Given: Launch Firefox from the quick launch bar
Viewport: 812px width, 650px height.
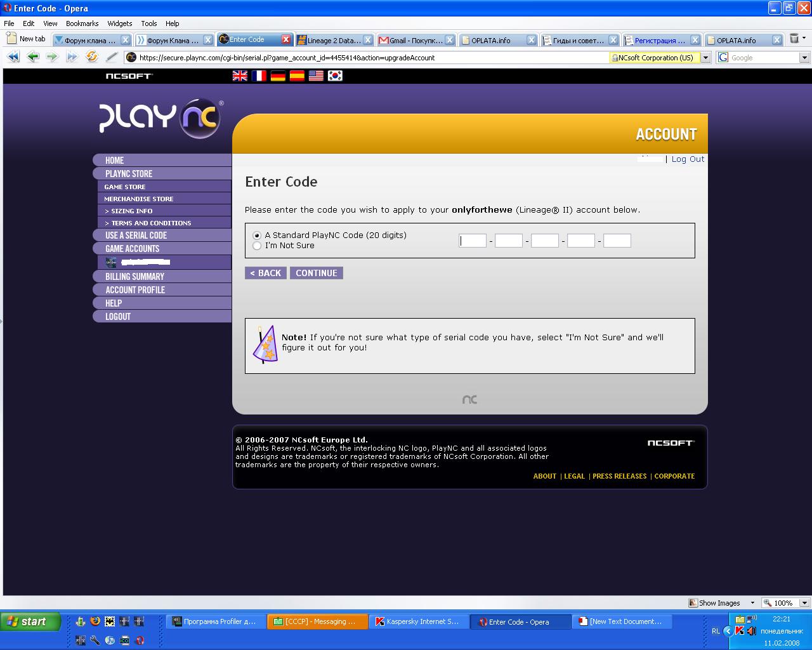Looking at the screenshot, I should [x=95, y=621].
